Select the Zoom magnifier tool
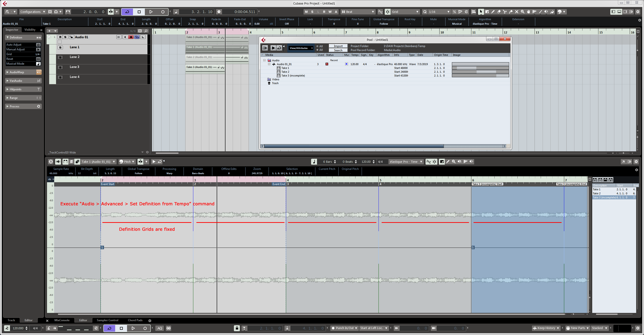The width and height of the screenshot is (644, 335). 522,12
